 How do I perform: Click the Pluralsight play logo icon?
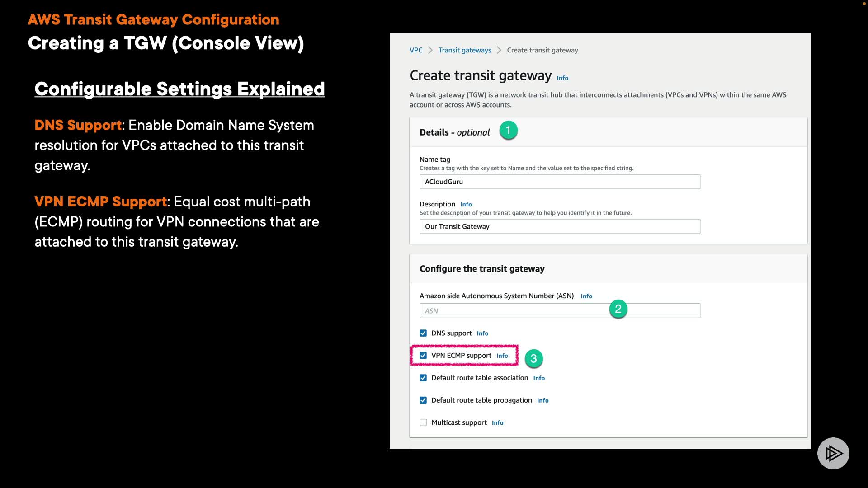833,453
